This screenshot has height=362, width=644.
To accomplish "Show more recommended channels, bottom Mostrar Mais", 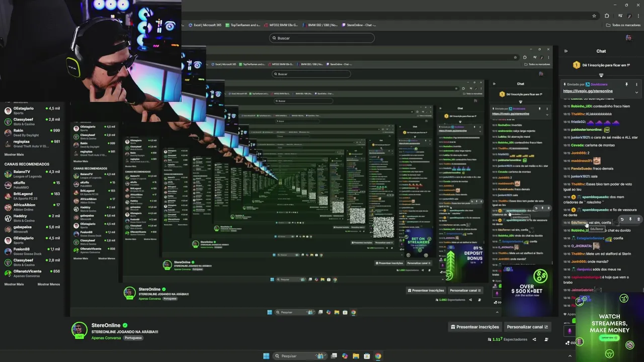I will (14, 284).
